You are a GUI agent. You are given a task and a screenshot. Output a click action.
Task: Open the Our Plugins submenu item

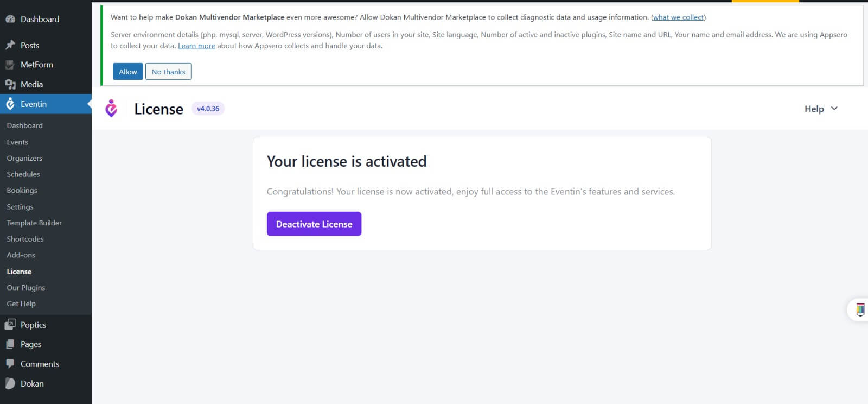pos(26,288)
